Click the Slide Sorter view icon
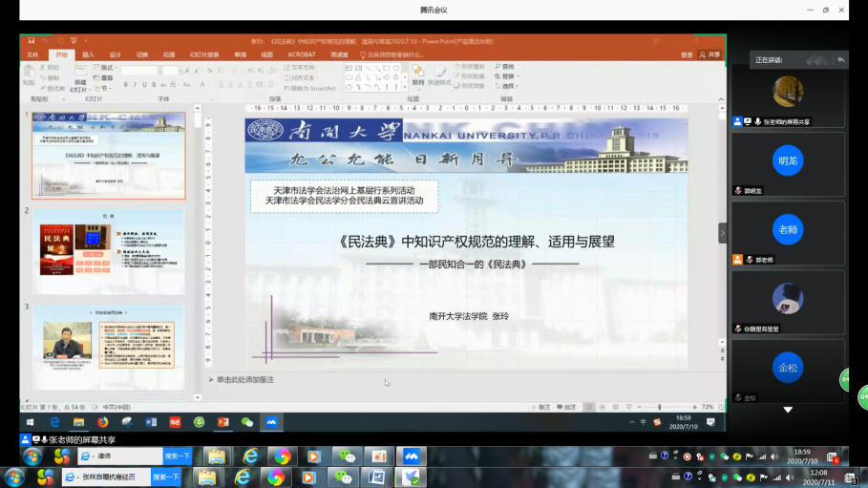The width and height of the screenshot is (868, 488). [x=603, y=407]
